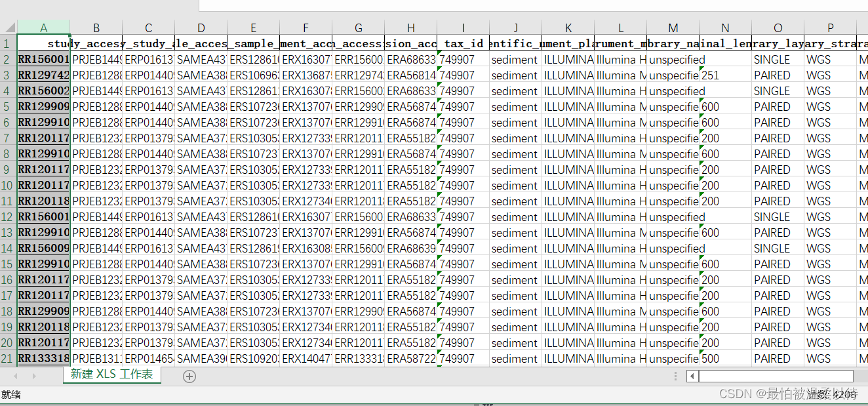Click cell RR156001 in row 2
Screen dimensions: 868x406
[x=43, y=59]
